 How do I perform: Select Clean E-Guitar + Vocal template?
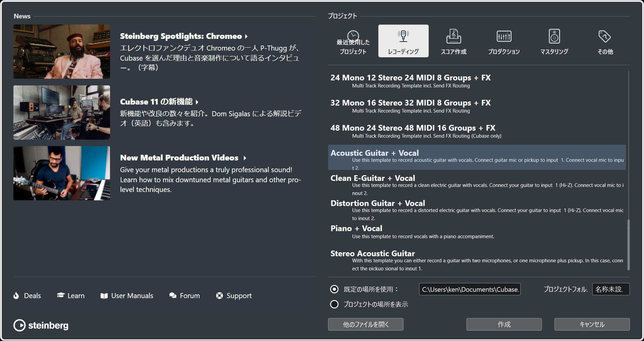(x=477, y=183)
